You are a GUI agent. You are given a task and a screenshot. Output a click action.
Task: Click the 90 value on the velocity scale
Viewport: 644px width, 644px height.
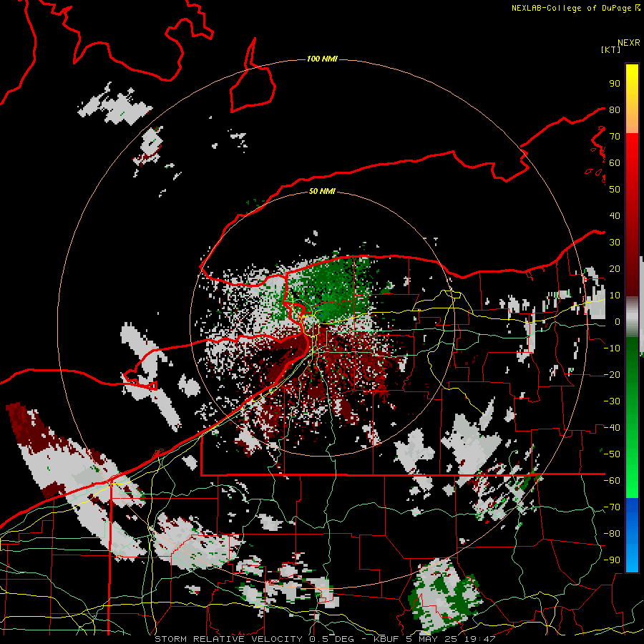coord(615,84)
